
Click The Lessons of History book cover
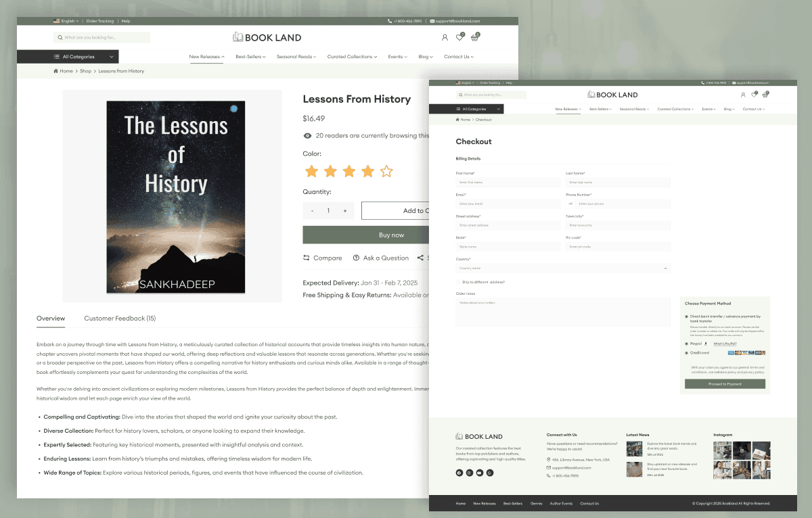176,197
